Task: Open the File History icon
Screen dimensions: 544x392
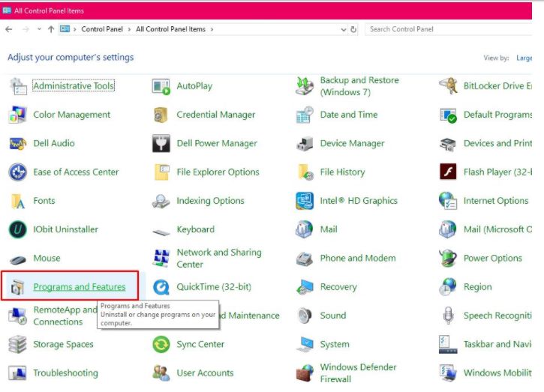Action: pyautogui.click(x=305, y=172)
